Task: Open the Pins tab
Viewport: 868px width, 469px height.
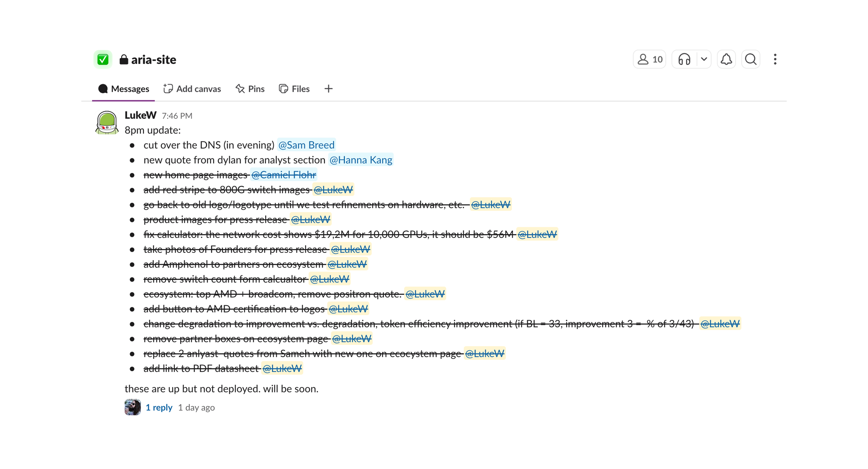Action: (250, 89)
